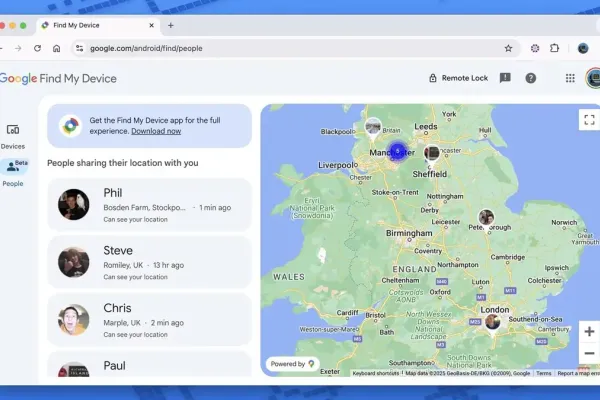Image resolution: width=600 pixels, height=400 pixels.
Task: Click the person pin near Peterborough
Action: click(x=486, y=219)
